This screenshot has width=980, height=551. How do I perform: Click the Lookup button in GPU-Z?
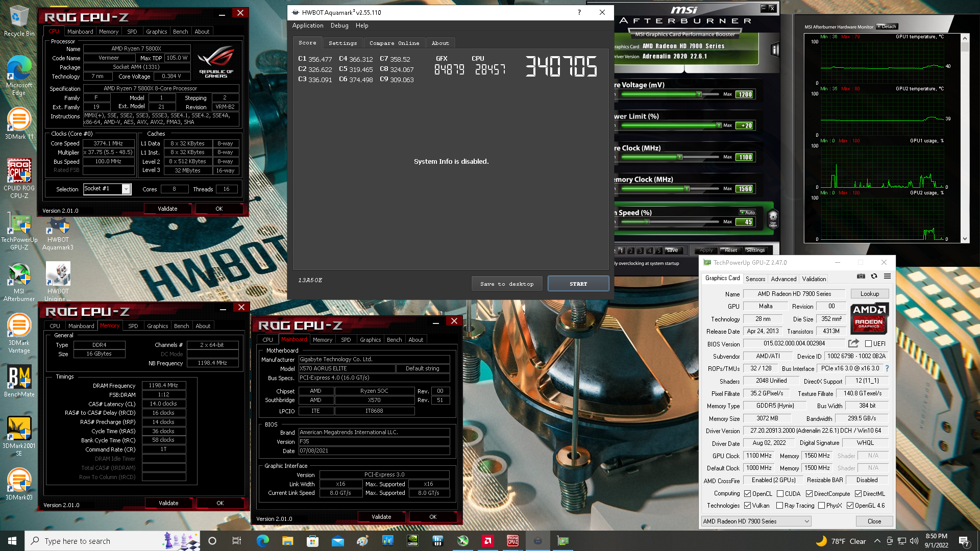(870, 294)
